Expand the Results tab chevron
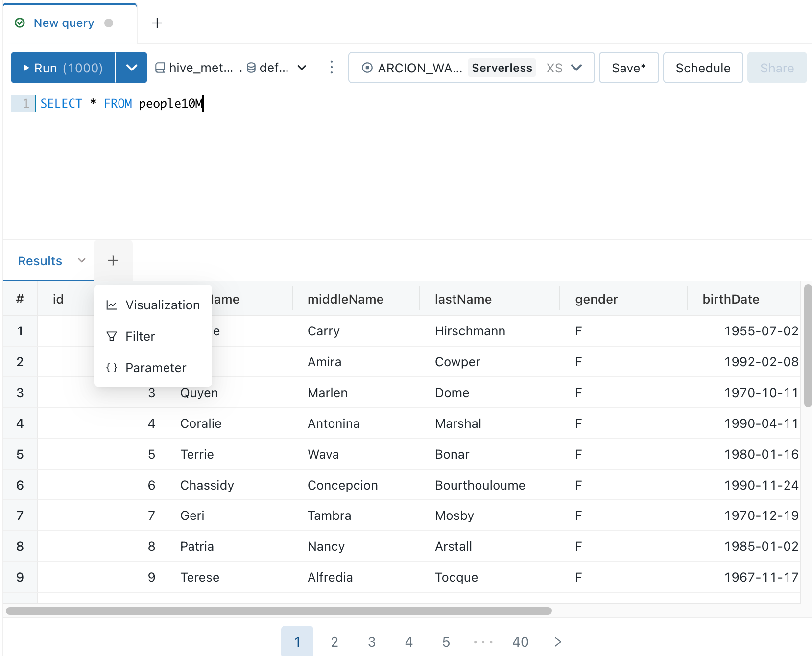This screenshot has height=656, width=812. pos(82,260)
